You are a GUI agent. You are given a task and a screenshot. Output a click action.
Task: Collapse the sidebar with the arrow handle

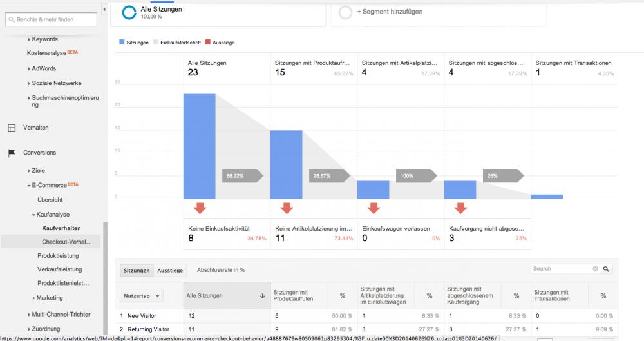point(104,9)
